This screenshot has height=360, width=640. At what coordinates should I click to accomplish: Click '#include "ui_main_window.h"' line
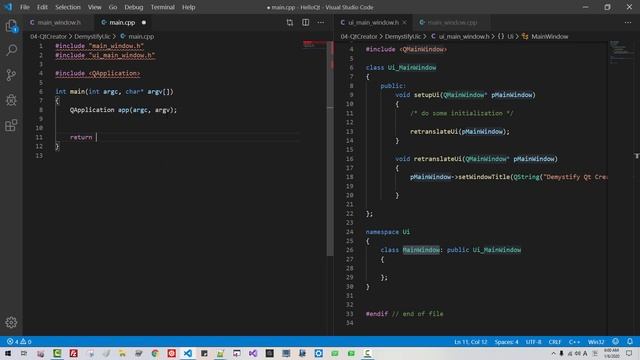[105, 55]
